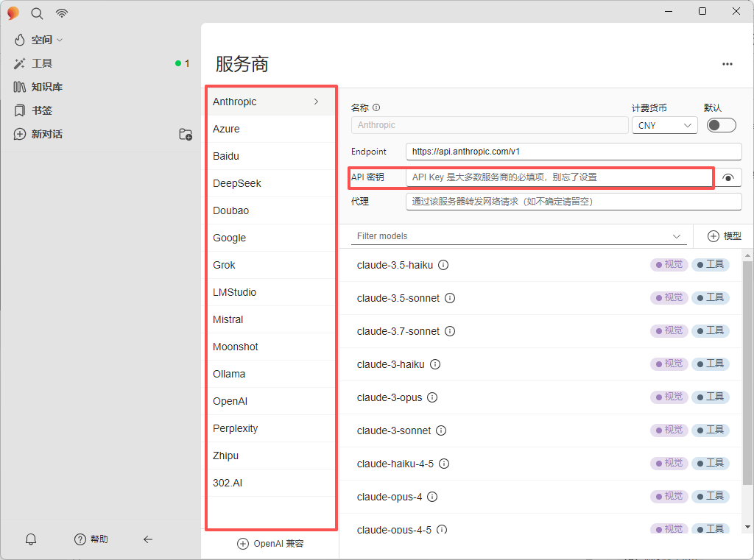This screenshot has height=560, width=754.
Task: Open the 帮助 help button
Action: pyautogui.click(x=91, y=539)
